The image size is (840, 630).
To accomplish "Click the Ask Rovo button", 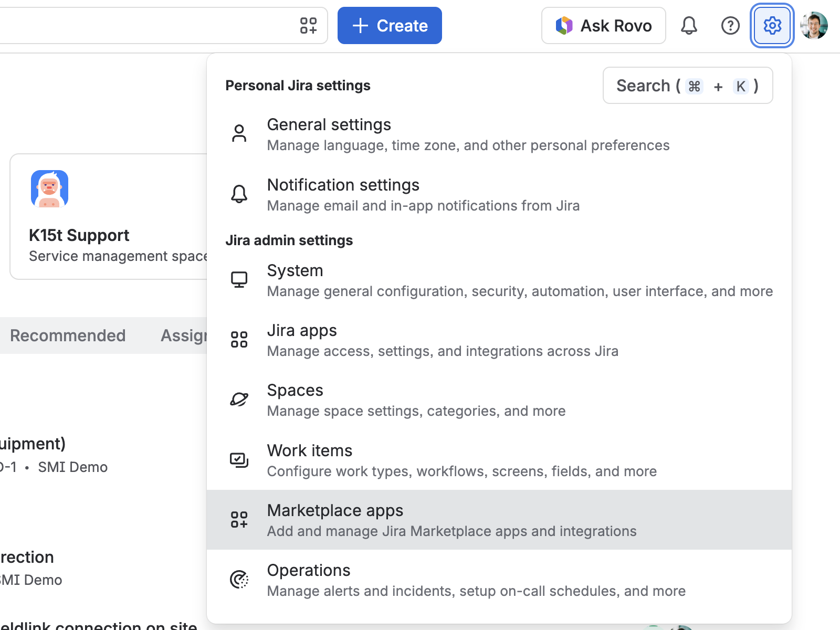I will 604,25.
